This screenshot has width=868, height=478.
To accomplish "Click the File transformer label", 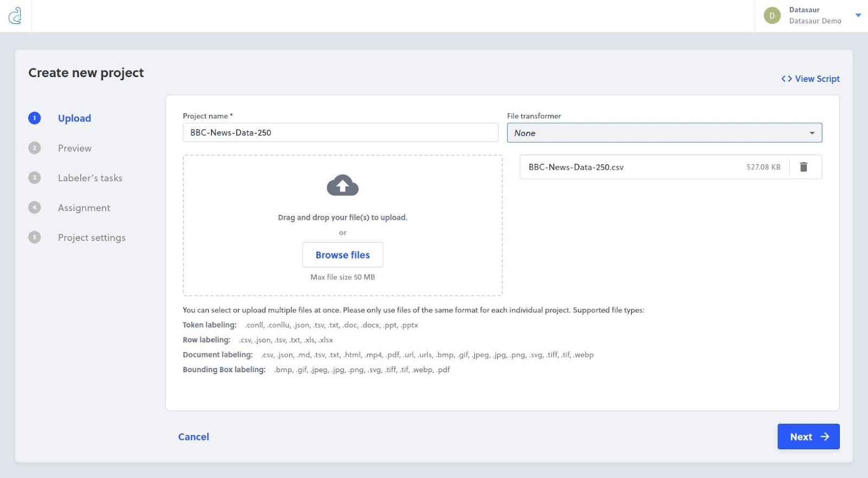I will point(534,116).
